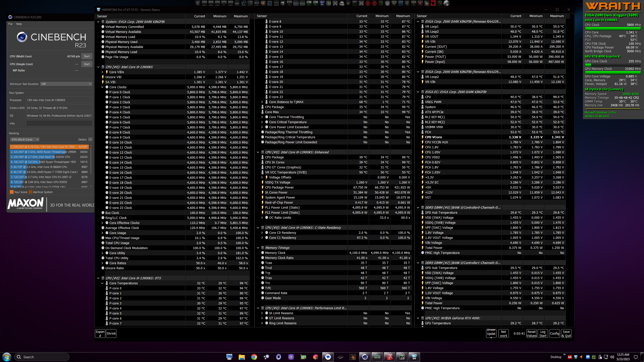Open the red taskbar app icon
The height and width of the screenshot is (362, 644).
(389, 357)
